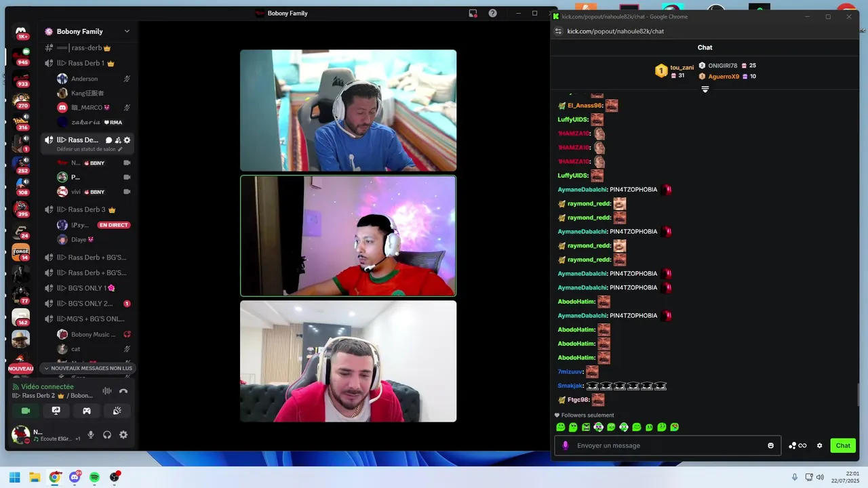Select the last green heart-eyes Kick emote

[675, 427]
